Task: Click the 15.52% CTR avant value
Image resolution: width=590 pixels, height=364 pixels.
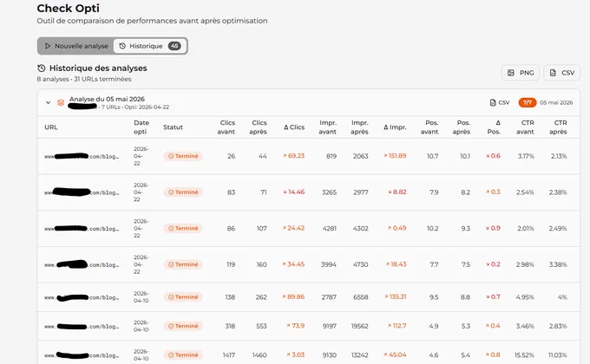Action: (x=525, y=355)
